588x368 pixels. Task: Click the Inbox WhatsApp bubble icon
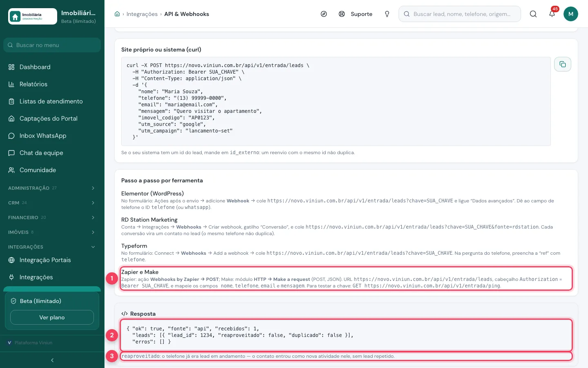click(x=11, y=136)
